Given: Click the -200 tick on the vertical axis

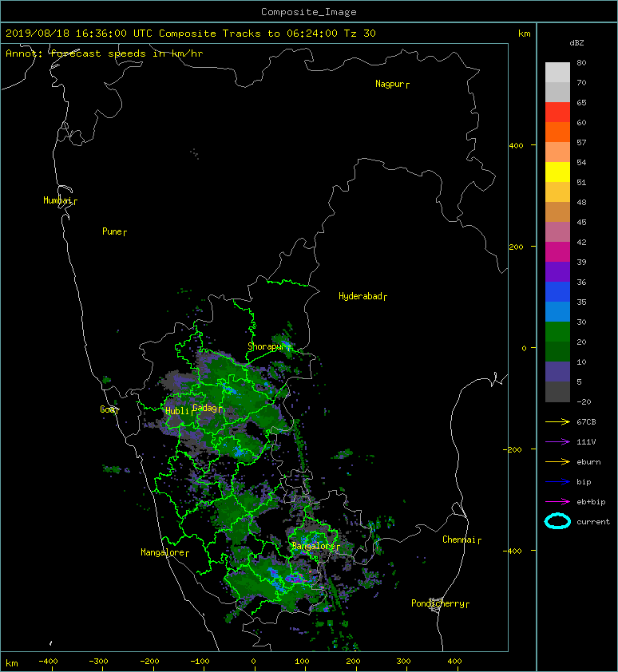Looking at the screenshot, I should (x=513, y=449).
